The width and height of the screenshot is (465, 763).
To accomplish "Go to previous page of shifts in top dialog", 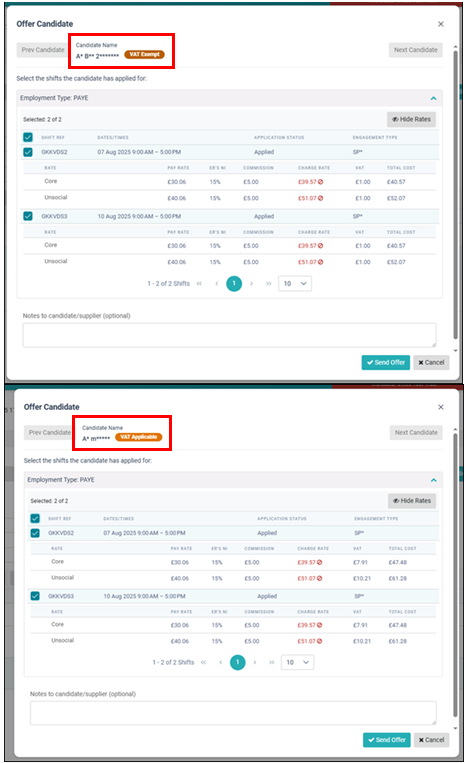I will pos(216,284).
